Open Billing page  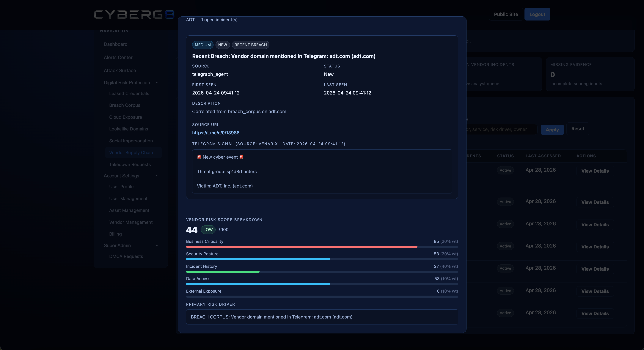(115, 234)
